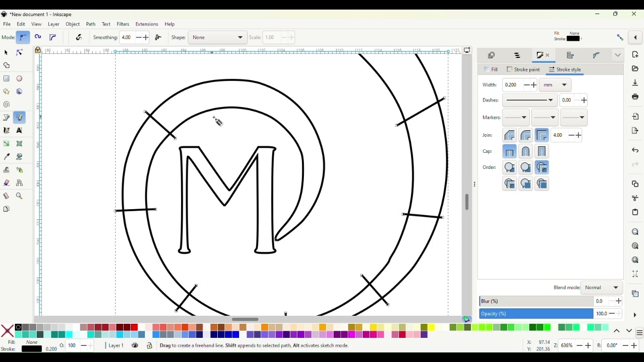Select the Node editing tool
This screenshot has height=362, width=644.
tap(20, 53)
